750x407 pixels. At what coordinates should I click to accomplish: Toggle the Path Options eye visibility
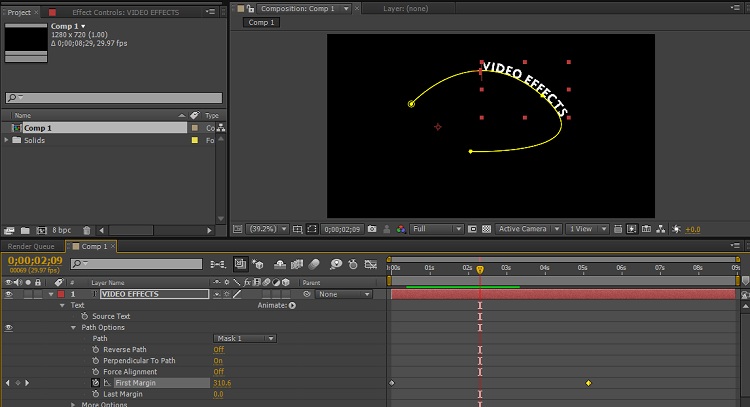(9, 328)
